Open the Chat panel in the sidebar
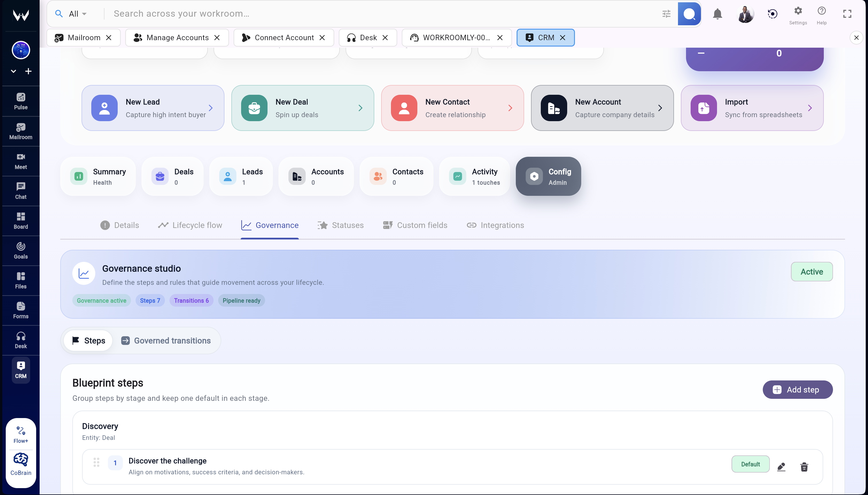Image resolution: width=868 pixels, height=495 pixels. 20,190
